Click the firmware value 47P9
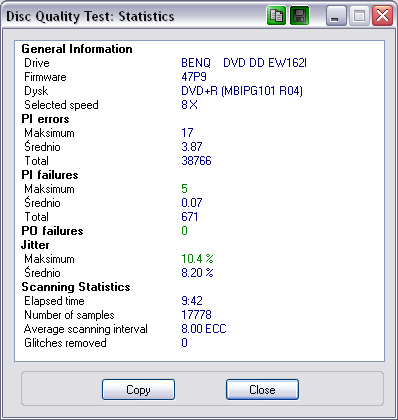398x420 pixels. pos(194,77)
